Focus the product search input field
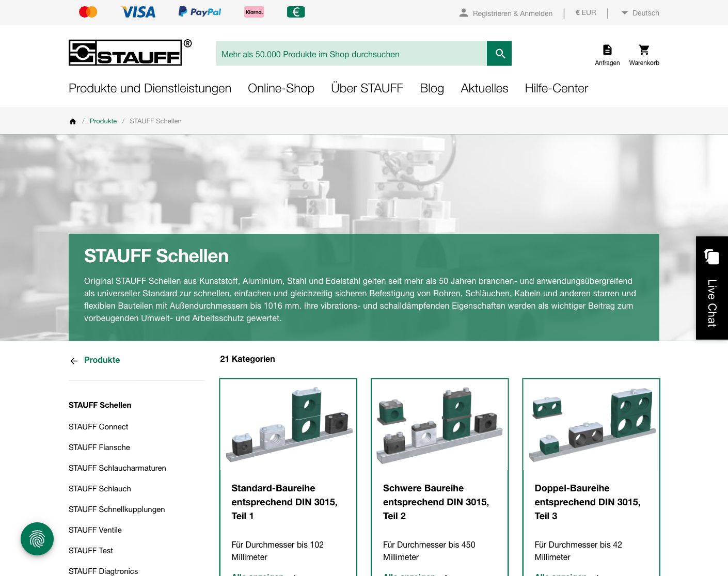The height and width of the screenshot is (576, 728). 351,54
